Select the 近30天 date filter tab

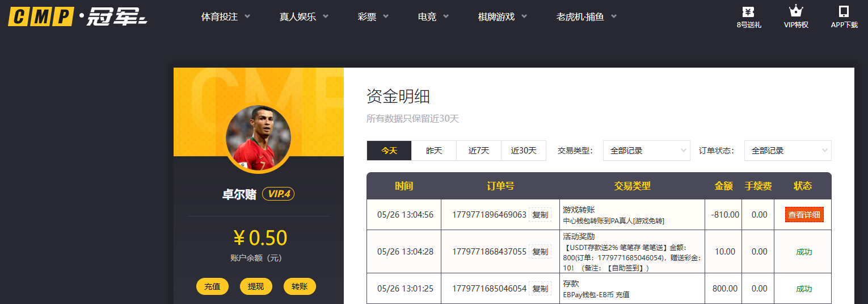tap(524, 151)
